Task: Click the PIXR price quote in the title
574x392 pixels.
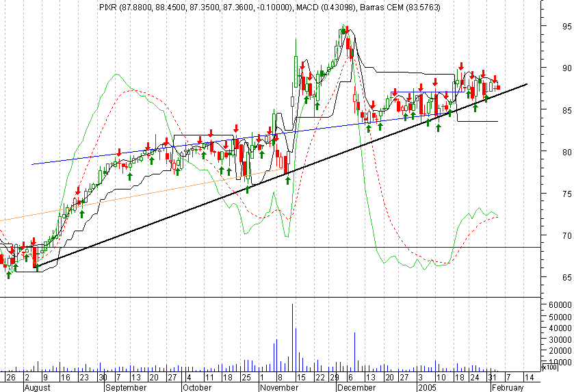Action: point(196,8)
